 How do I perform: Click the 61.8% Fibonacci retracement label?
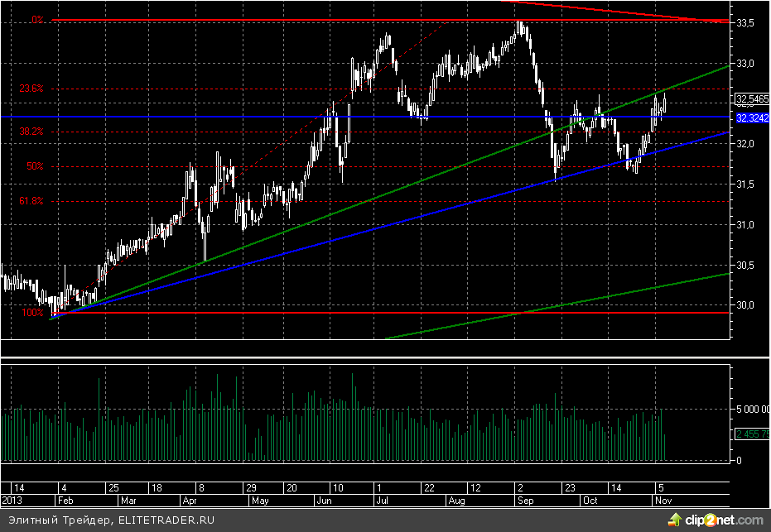coord(31,201)
